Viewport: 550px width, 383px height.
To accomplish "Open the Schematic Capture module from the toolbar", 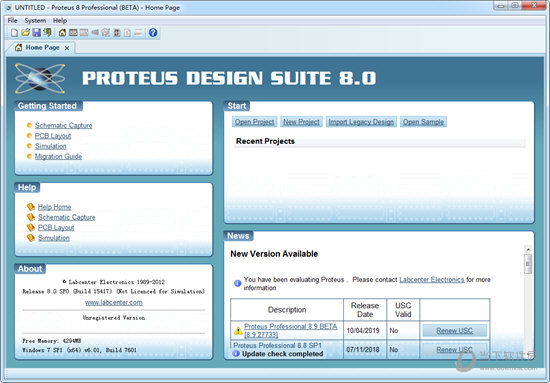I will click(73, 33).
